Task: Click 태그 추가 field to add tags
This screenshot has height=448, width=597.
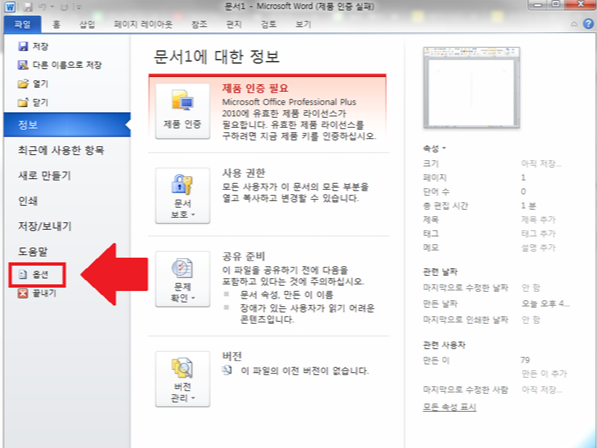Action: click(538, 234)
